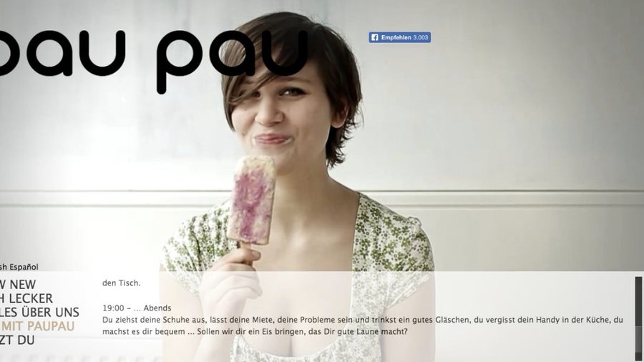Image resolution: width=644 pixels, height=362 pixels.
Task: Click the '19:00 – ... Abends' heading
Action: point(137,308)
